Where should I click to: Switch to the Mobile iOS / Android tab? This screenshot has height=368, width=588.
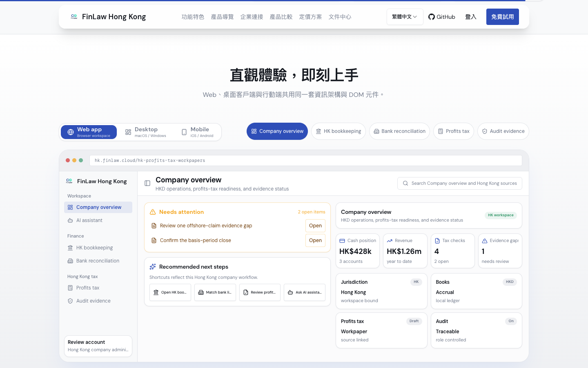coord(197,132)
